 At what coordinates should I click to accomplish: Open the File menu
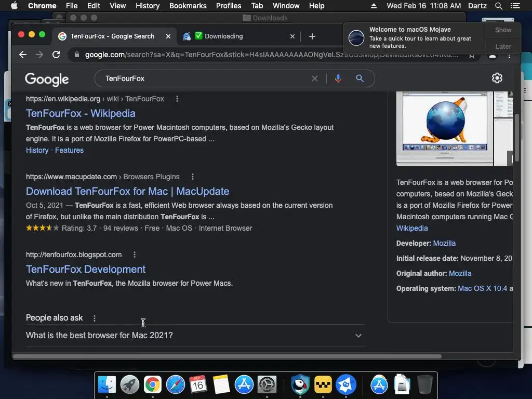pyautogui.click(x=72, y=6)
